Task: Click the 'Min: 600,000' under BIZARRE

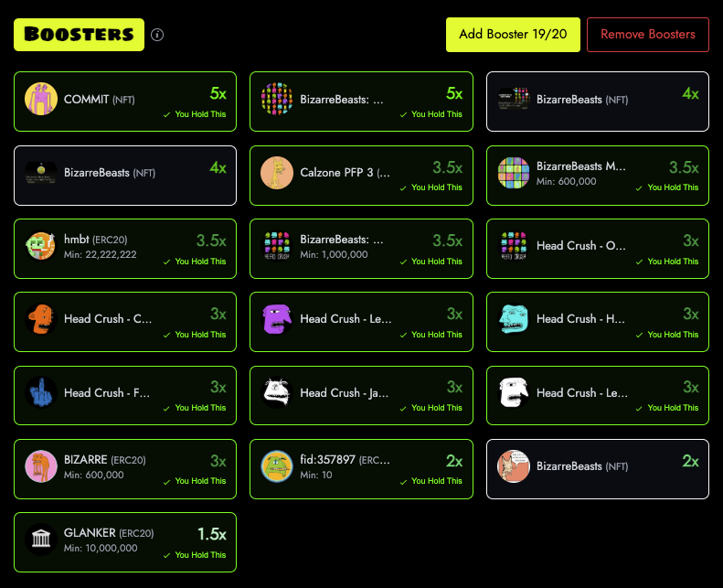Action: click(93, 475)
